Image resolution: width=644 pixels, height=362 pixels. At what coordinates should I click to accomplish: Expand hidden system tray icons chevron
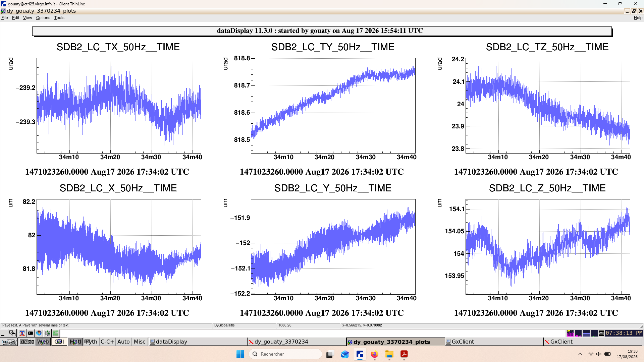click(580, 354)
